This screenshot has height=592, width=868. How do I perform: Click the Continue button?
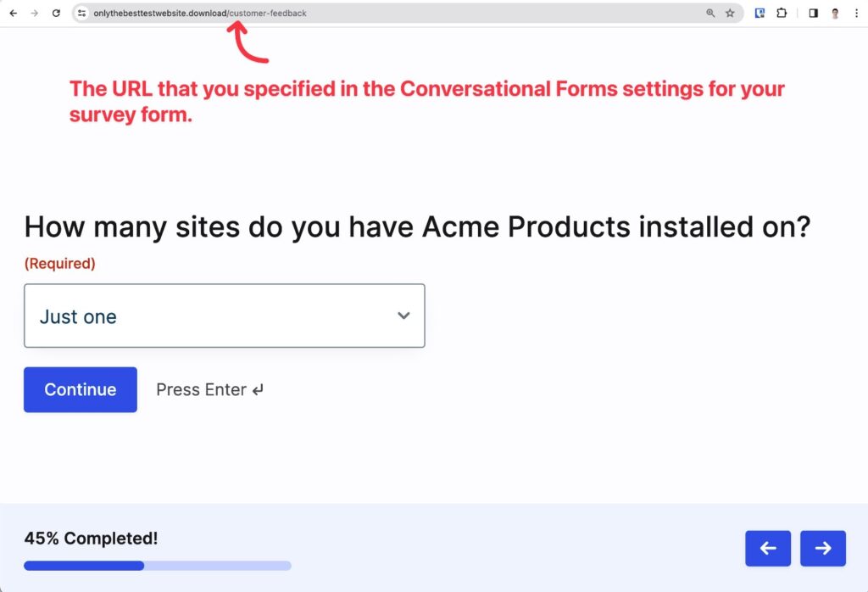pos(80,389)
